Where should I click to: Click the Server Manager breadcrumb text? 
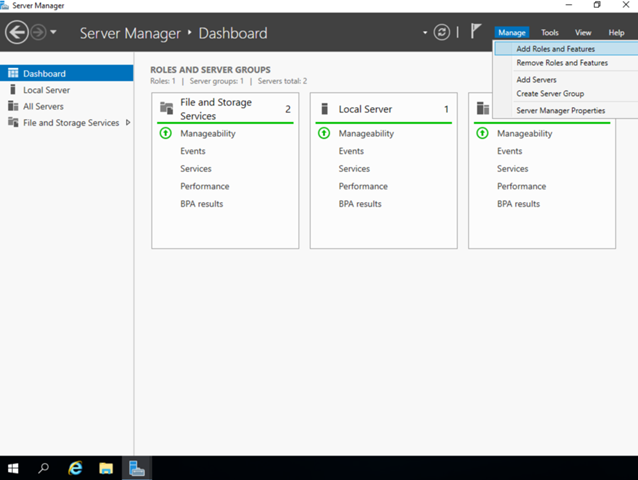[130, 33]
